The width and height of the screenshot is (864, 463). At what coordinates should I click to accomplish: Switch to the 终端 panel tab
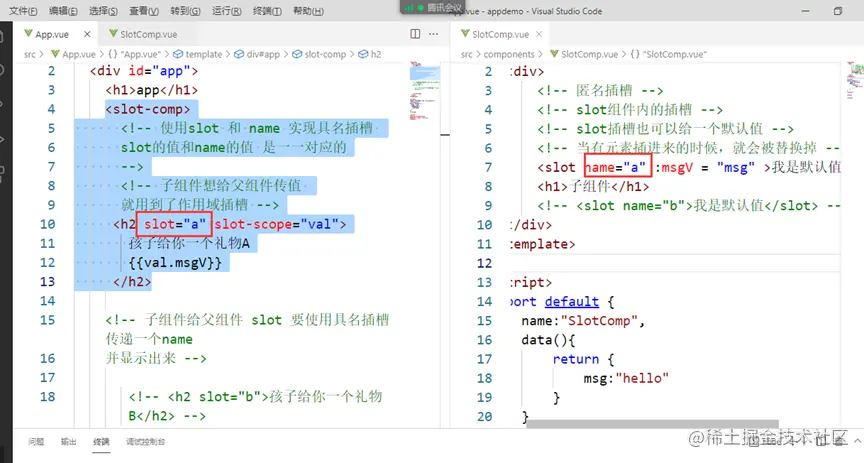pos(101,442)
